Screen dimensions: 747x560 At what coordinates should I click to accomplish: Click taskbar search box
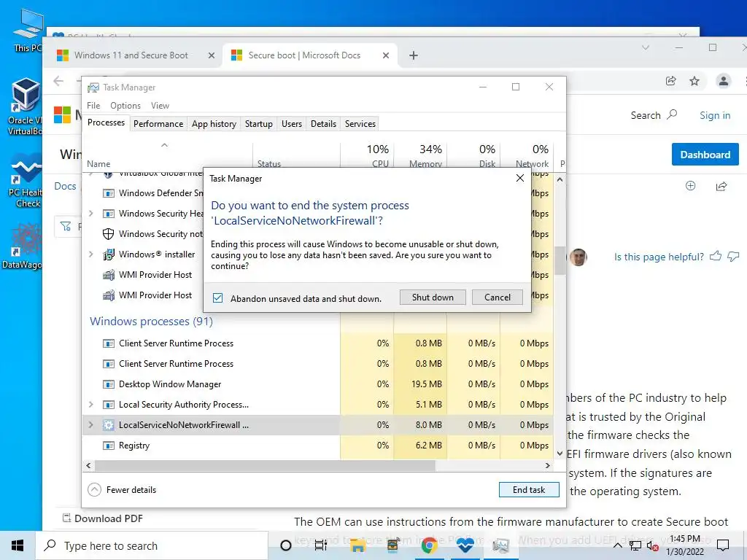[x=152, y=545]
